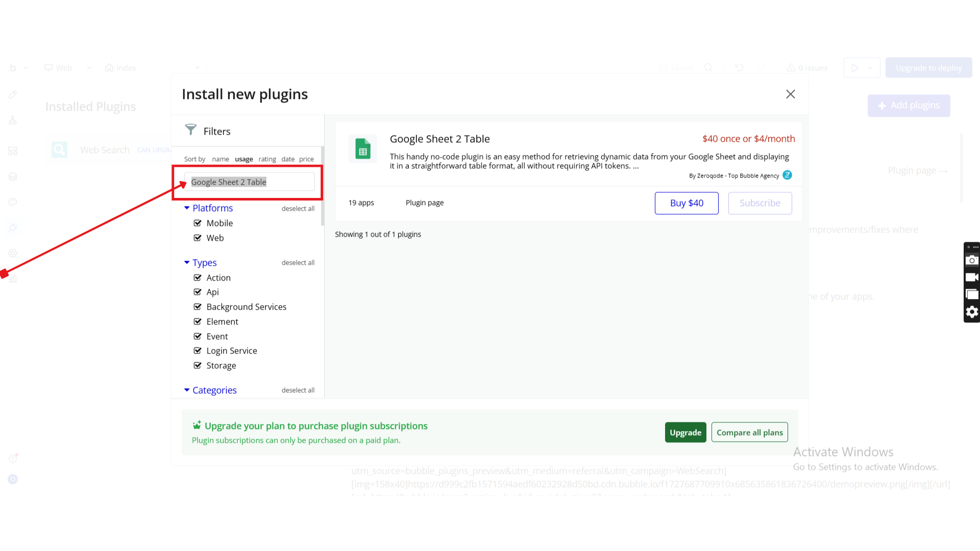Toggle the Background Services type checkbox
Viewport: 980px width, 551px height.
click(x=198, y=307)
